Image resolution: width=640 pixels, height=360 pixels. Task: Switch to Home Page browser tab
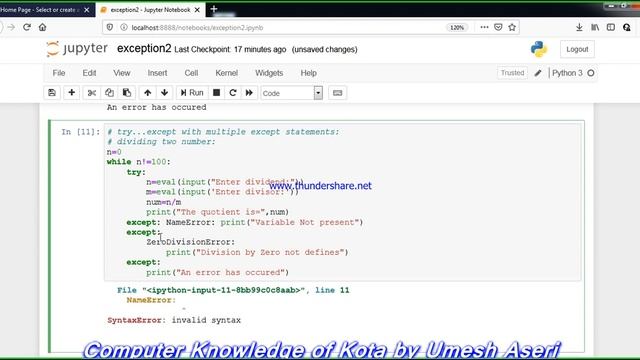(40, 10)
